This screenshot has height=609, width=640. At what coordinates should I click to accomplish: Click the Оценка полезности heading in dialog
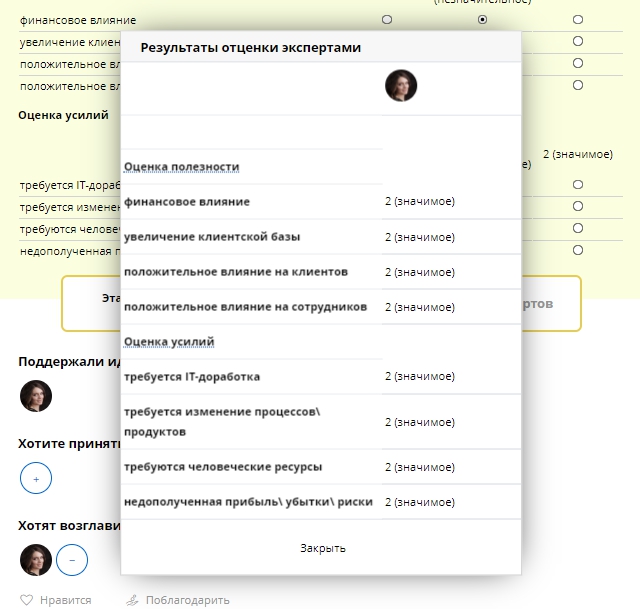(182, 167)
